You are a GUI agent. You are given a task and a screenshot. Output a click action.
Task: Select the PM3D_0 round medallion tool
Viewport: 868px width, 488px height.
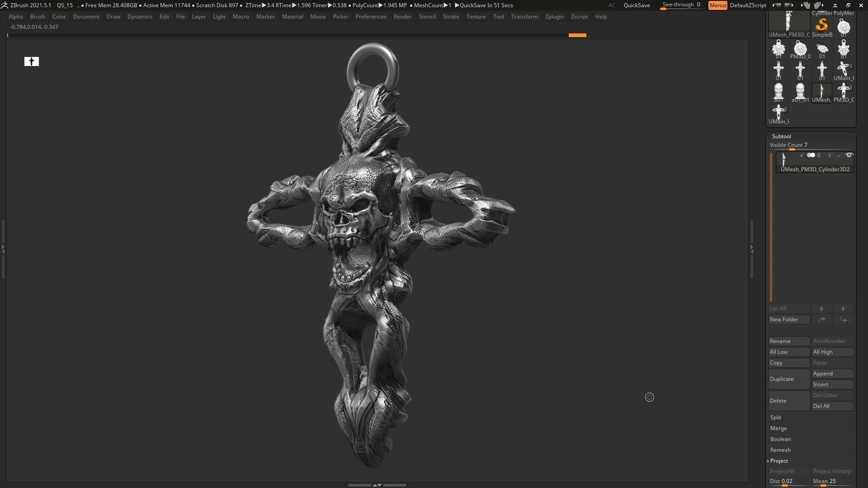[x=800, y=49]
